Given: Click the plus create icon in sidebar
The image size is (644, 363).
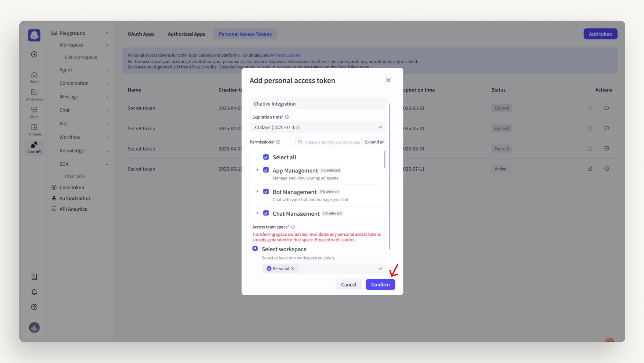Looking at the screenshot, I should point(34,54).
